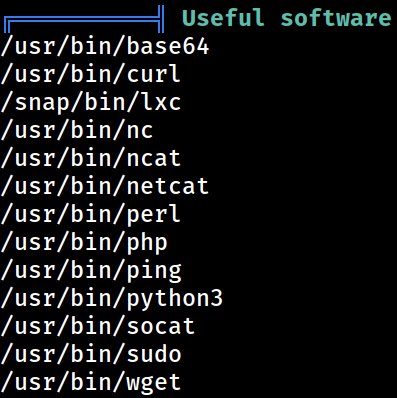Image resolution: width=397 pixels, height=398 pixels.
Task: Click the blue box-drawing header line
Action: [84, 19]
